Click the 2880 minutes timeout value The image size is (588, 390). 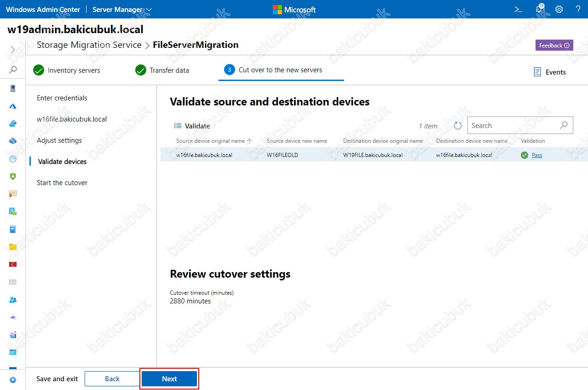(x=190, y=301)
